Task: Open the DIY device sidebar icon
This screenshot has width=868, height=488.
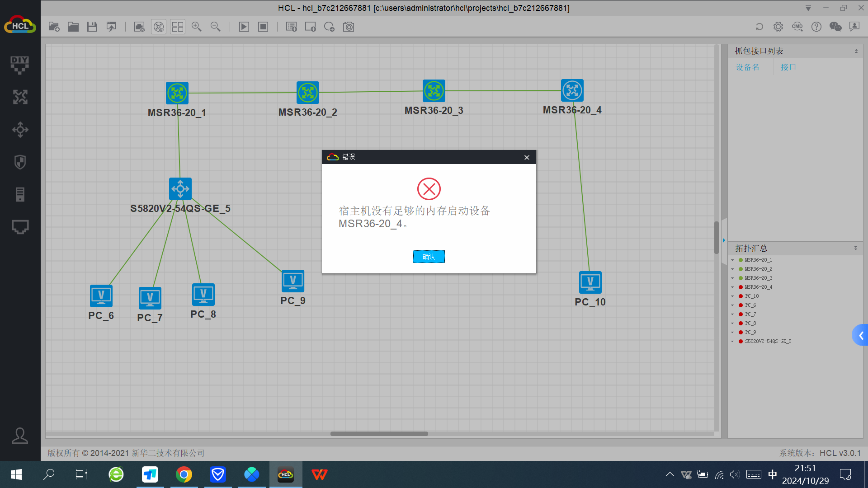Action: 20,65
